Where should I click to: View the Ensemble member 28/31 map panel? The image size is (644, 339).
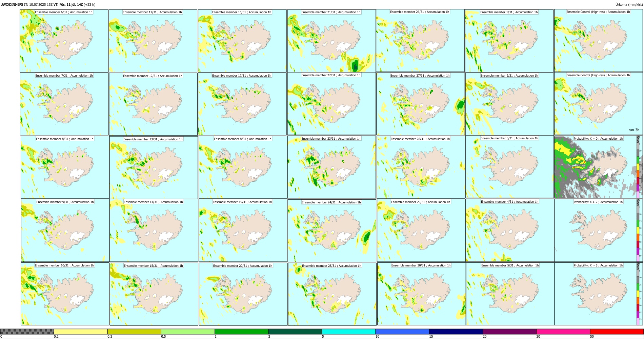tap(421, 167)
